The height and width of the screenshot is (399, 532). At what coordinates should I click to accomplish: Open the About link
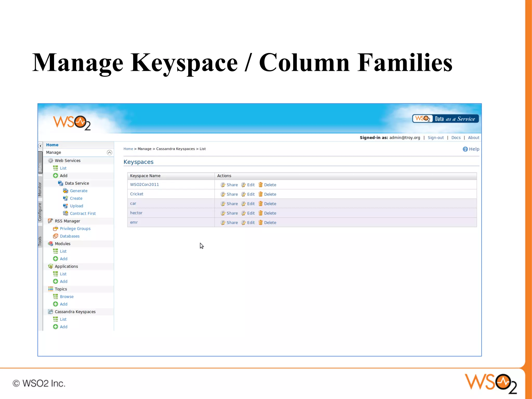[474, 138]
